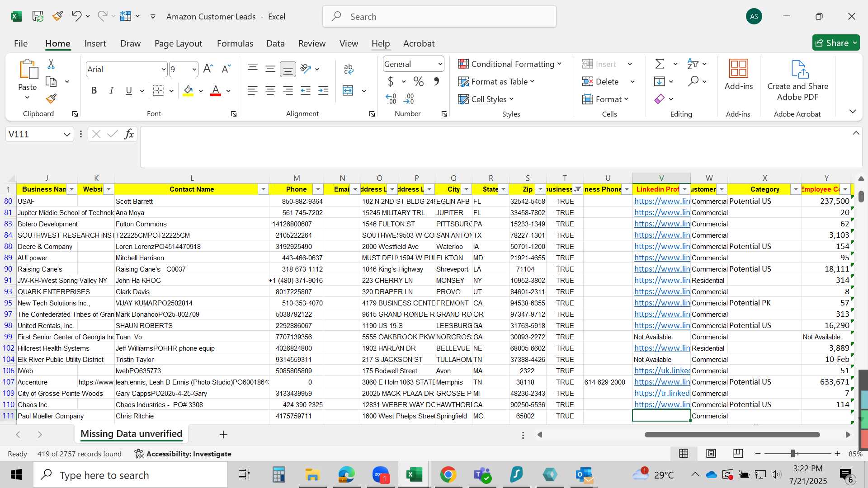Open the Formulas ribbon tab
The image size is (868, 488).
click(235, 43)
